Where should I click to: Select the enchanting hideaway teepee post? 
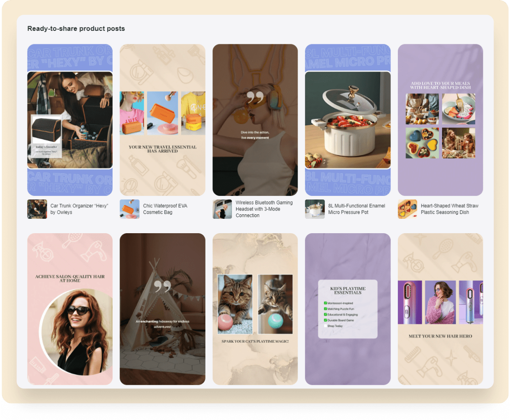pyautogui.click(x=162, y=309)
